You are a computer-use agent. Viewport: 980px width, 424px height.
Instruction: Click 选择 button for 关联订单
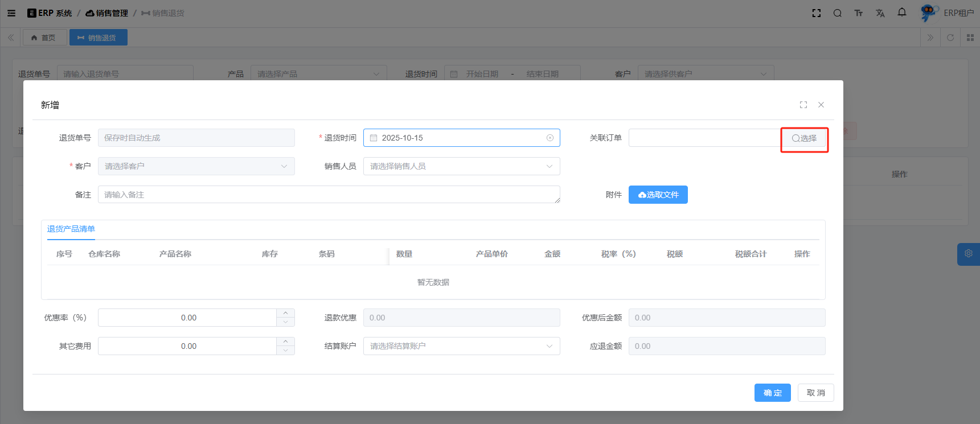pyautogui.click(x=804, y=138)
